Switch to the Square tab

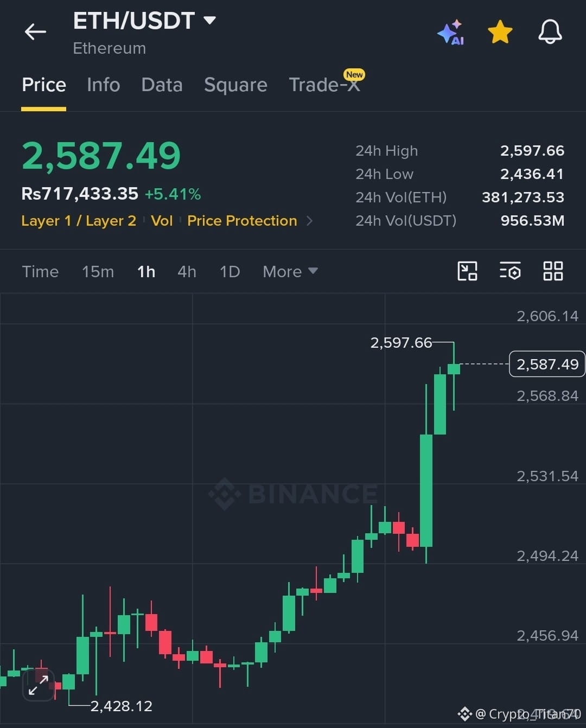coord(235,85)
